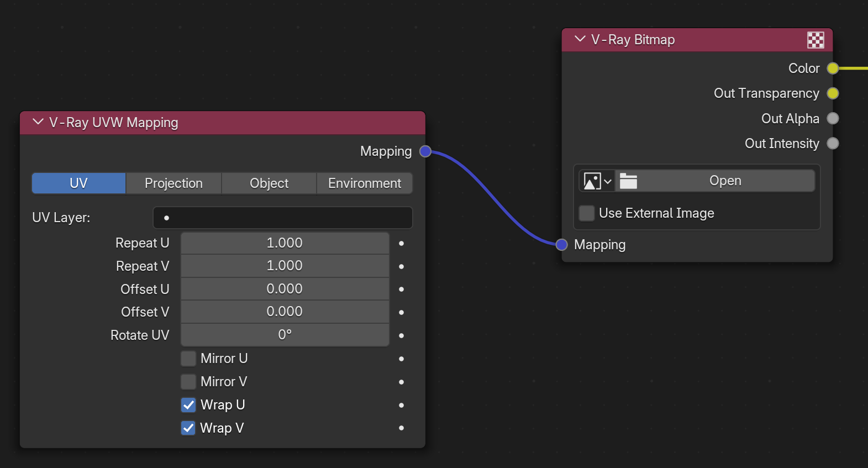The height and width of the screenshot is (468, 868).
Task: Select the UV mapping type tab
Action: pyautogui.click(x=78, y=183)
